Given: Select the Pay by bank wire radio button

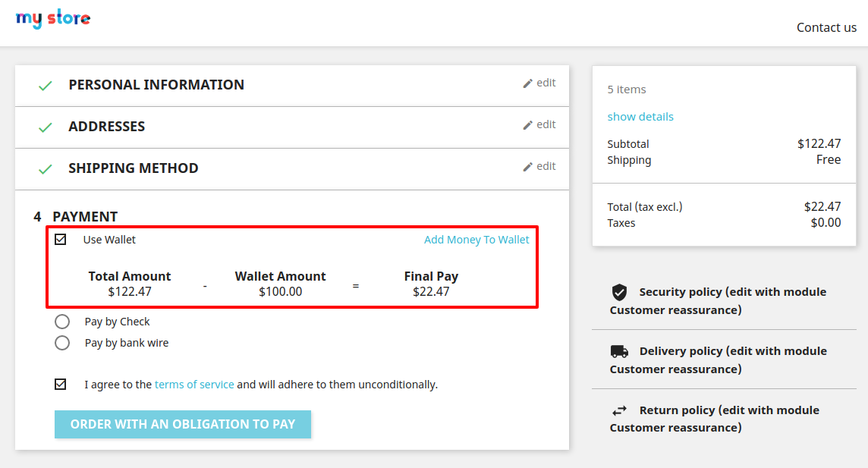Looking at the screenshot, I should tap(62, 342).
